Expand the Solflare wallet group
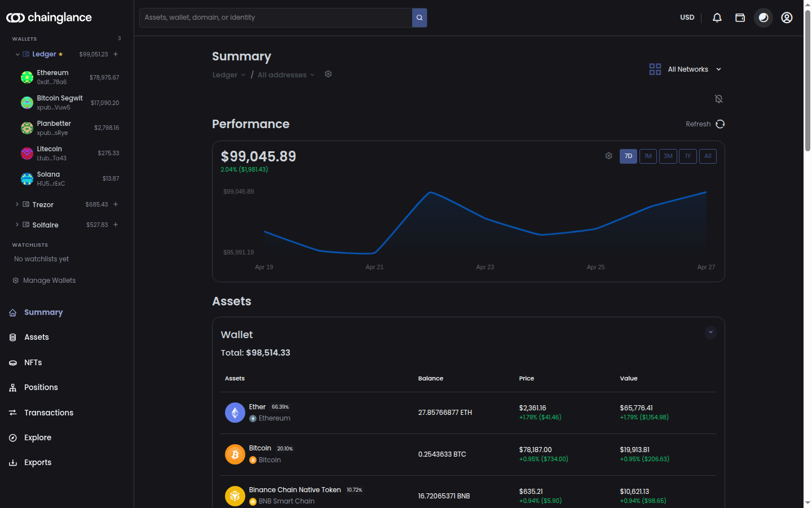Image resolution: width=812 pixels, height=508 pixels. [x=17, y=225]
